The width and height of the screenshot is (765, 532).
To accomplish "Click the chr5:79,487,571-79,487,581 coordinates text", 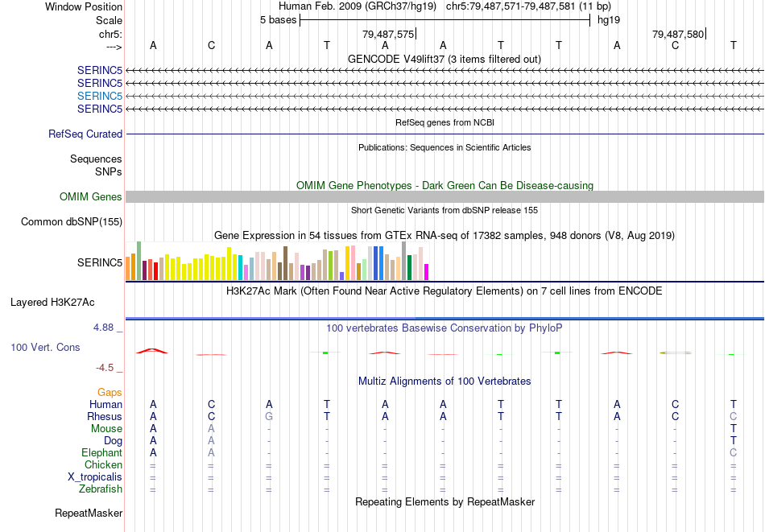I will (511, 6).
